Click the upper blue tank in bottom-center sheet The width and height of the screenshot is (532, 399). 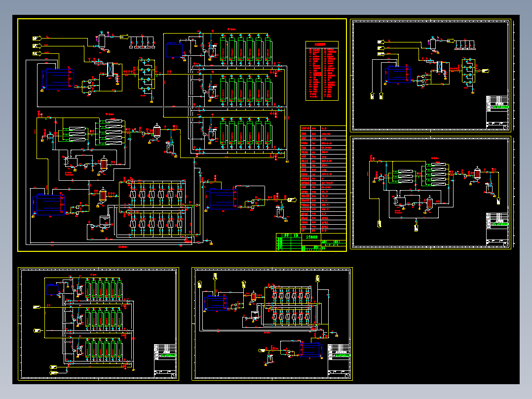pos(216,303)
